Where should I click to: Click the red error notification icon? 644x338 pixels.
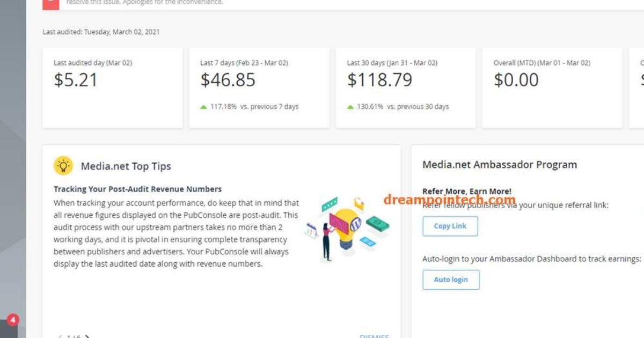(x=50, y=2)
